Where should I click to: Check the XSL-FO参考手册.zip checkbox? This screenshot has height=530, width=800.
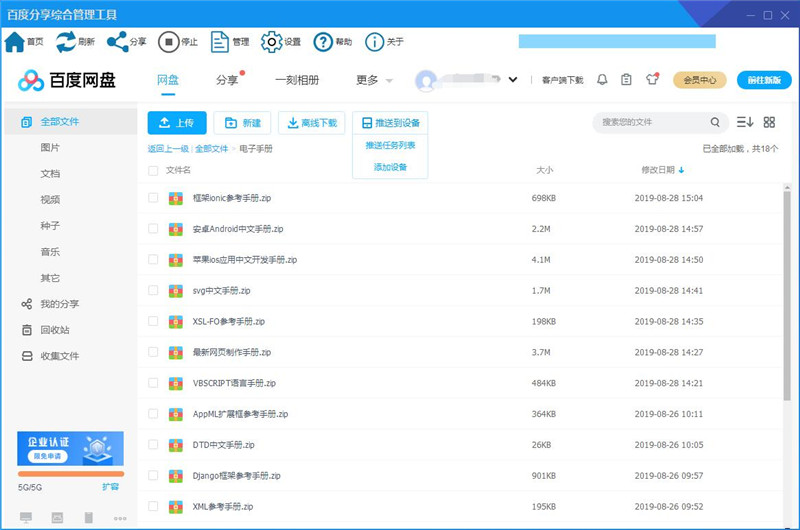tap(153, 321)
